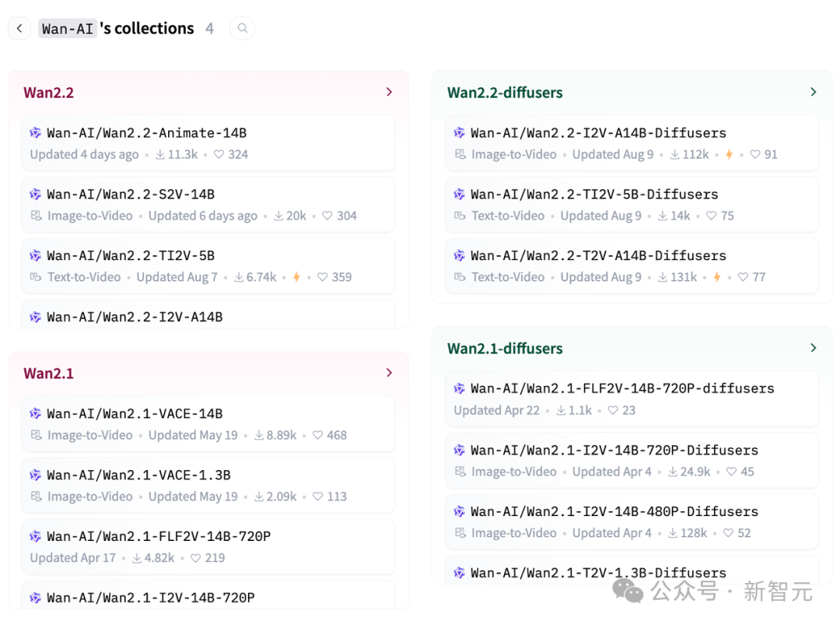Open the Wan2.1 collection title
840x625 pixels.
[x=49, y=374]
